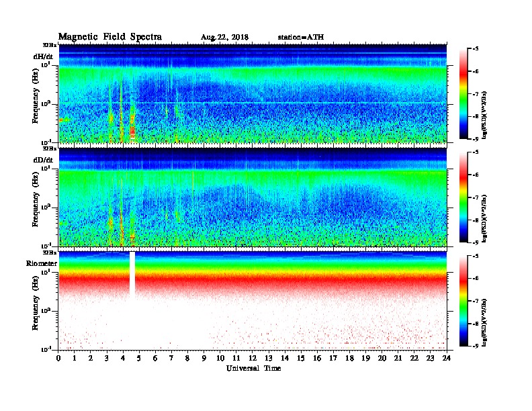Click the "22" tick on Universal Time axis

coord(414,358)
